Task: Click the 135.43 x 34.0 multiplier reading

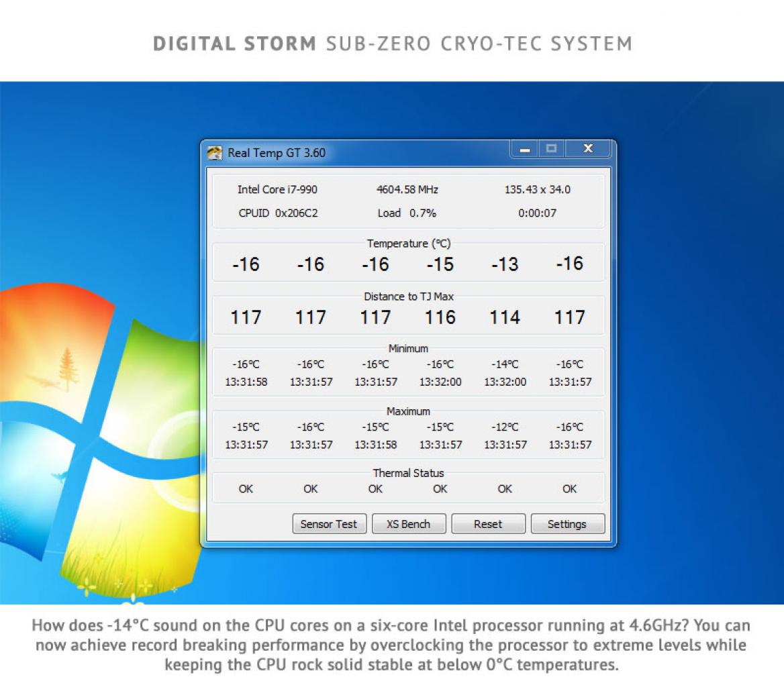Action: (538, 189)
